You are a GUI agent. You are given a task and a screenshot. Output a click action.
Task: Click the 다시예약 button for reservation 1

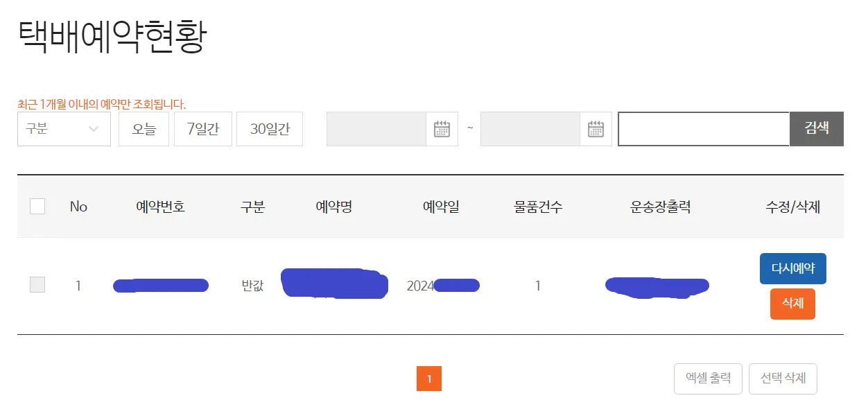[792, 268]
